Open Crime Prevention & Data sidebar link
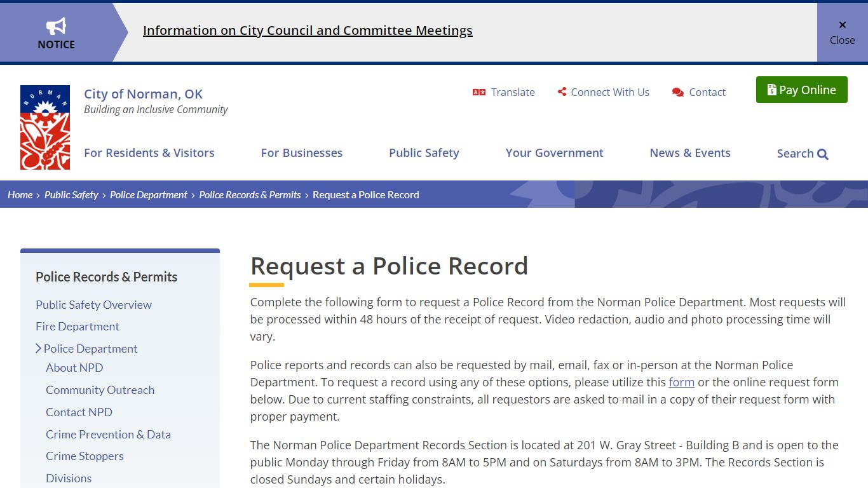The height and width of the screenshot is (488, 868). pyautogui.click(x=108, y=434)
